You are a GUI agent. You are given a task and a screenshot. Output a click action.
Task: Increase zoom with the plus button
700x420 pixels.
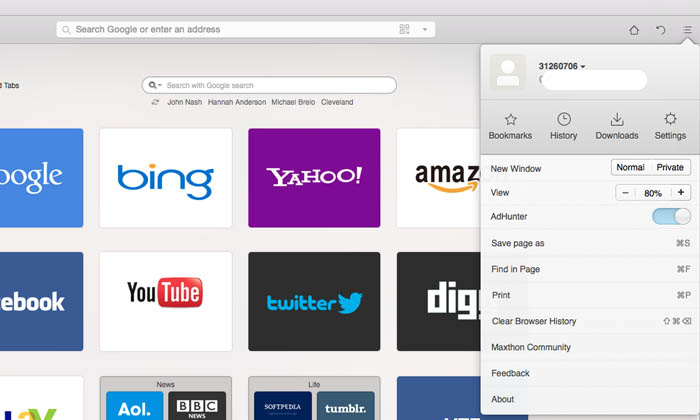pos(680,192)
